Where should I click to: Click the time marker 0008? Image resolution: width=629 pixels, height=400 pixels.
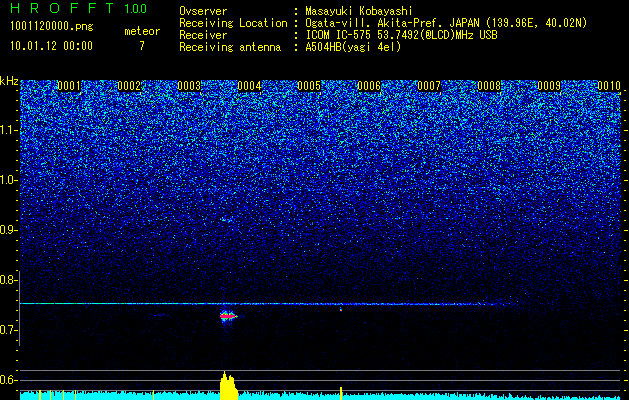[x=489, y=86]
